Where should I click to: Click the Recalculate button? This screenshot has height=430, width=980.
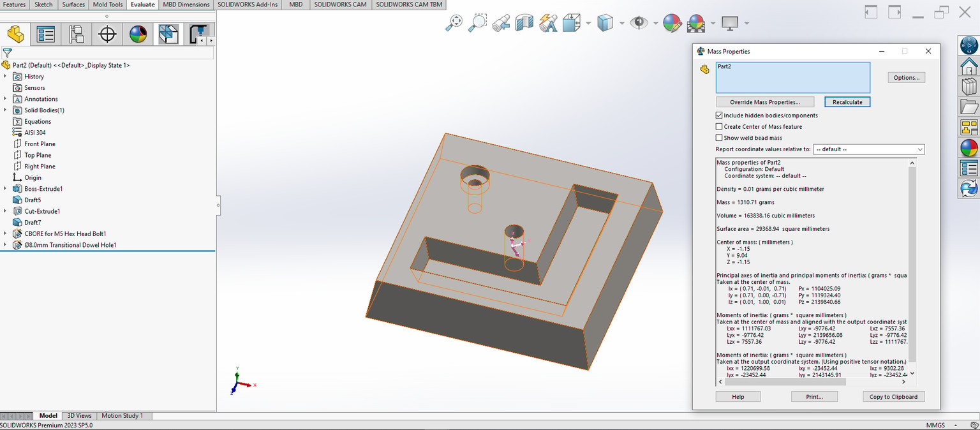(x=847, y=102)
